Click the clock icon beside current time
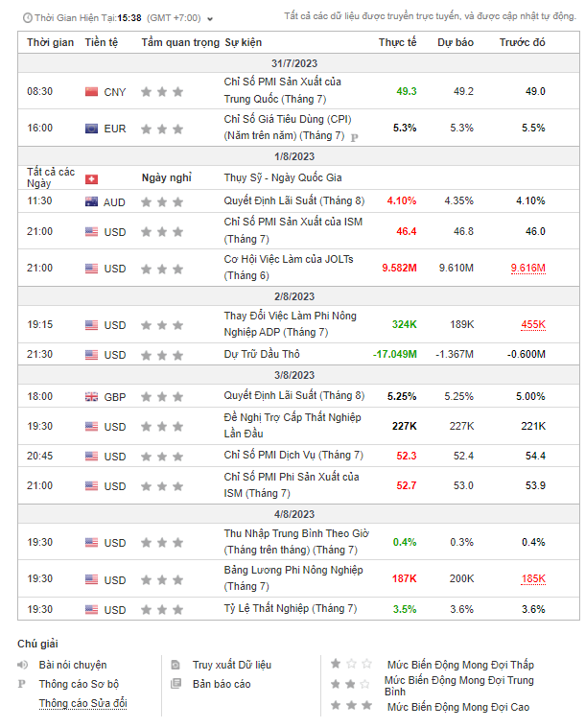 click(x=25, y=17)
